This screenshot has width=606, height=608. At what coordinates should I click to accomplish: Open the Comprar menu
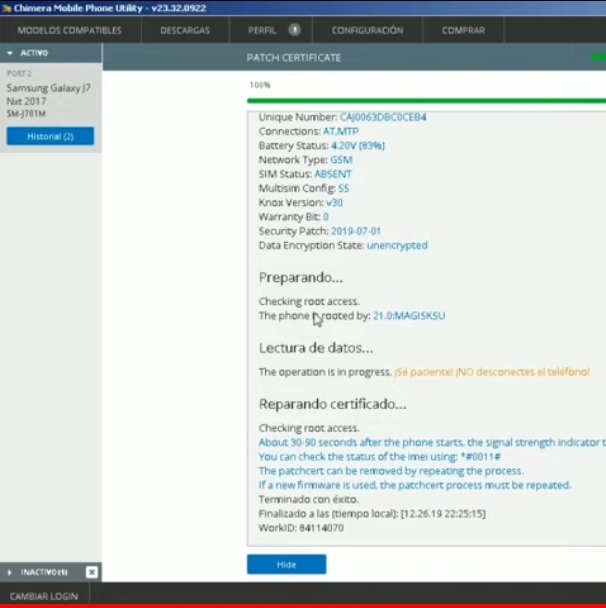(463, 30)
